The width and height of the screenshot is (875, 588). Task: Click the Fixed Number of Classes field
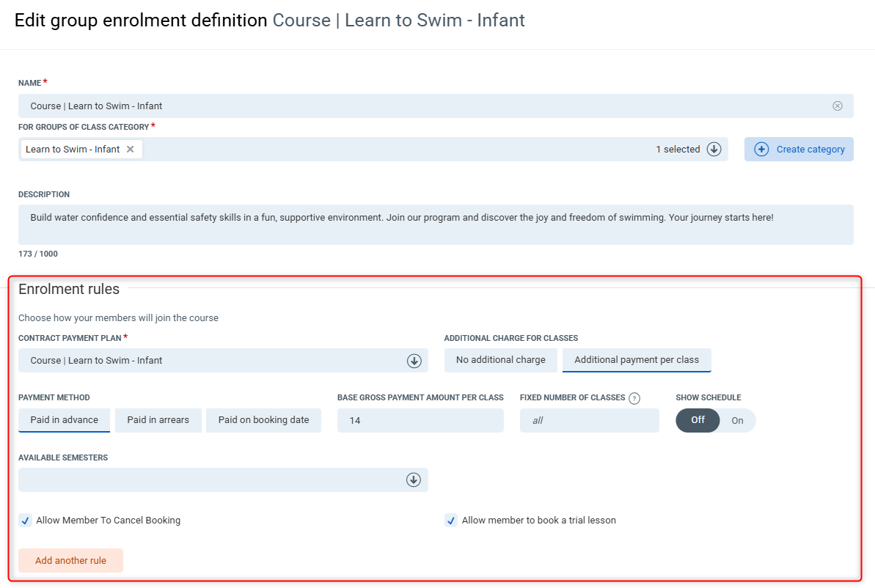click(589, 421)
